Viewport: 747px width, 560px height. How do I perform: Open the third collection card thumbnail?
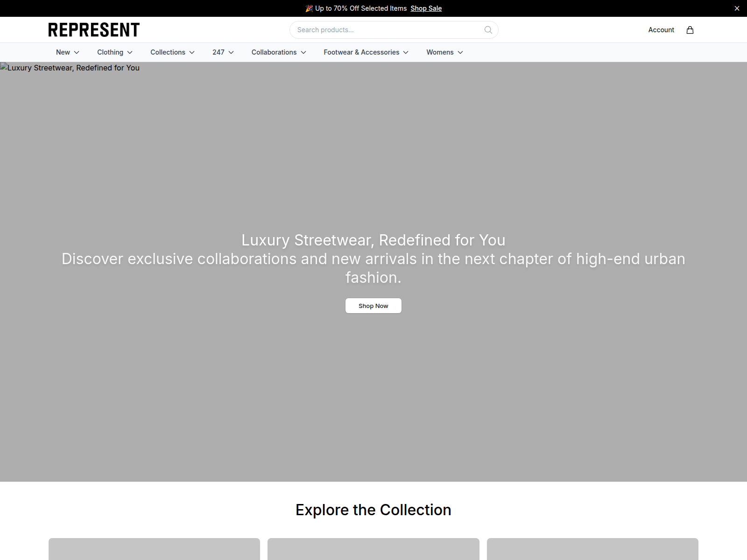coord(592,549)
